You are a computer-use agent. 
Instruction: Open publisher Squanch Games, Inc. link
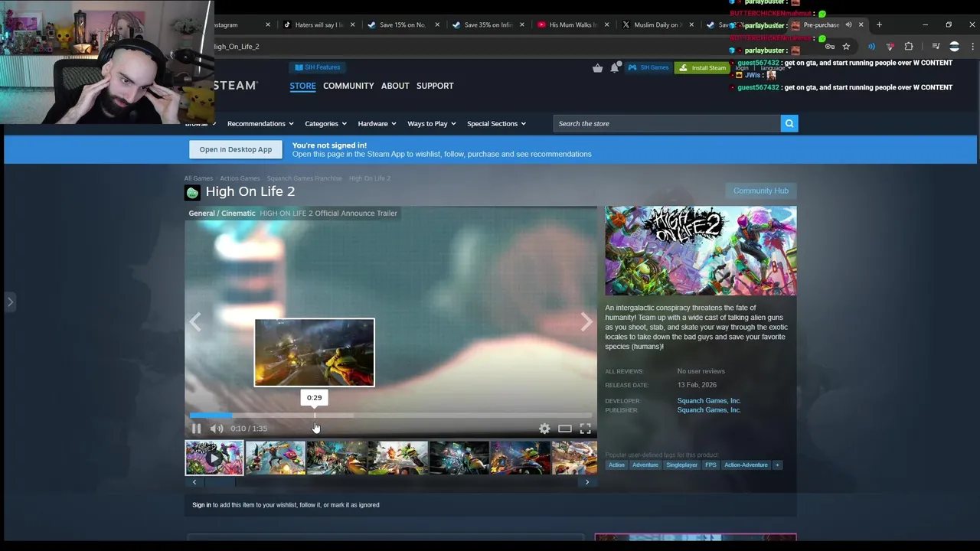[709, 410]
